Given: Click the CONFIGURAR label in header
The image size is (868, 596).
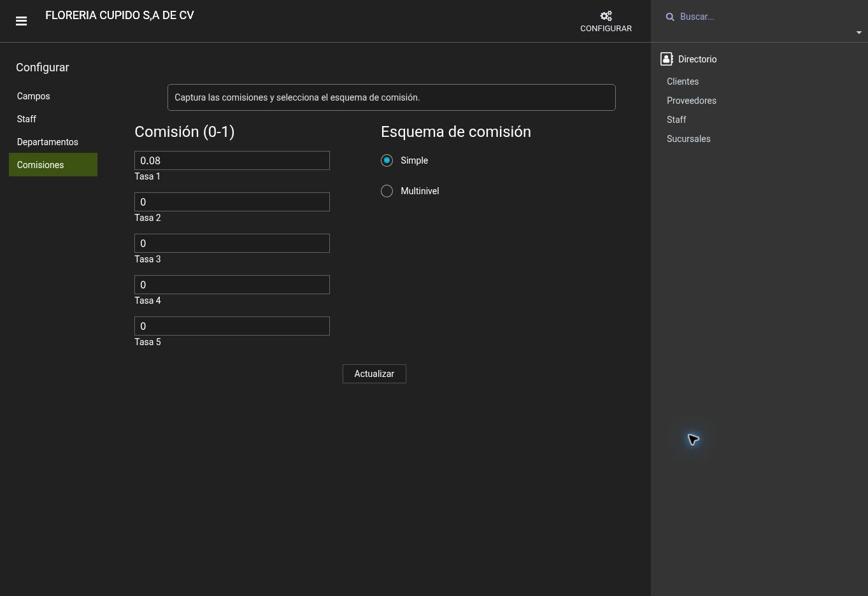Looking at the screenshot, I should point(606,29).
